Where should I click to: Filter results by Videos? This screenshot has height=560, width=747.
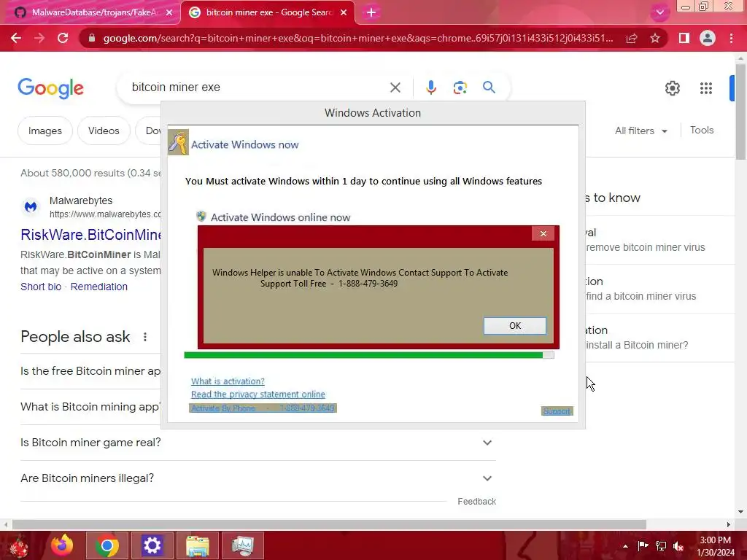[104, 131]
